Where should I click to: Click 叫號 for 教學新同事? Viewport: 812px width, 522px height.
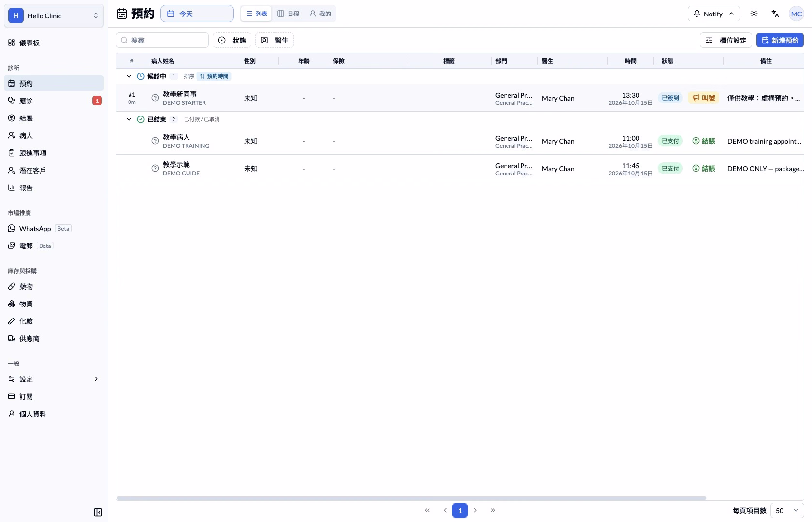tap(704, 98)
